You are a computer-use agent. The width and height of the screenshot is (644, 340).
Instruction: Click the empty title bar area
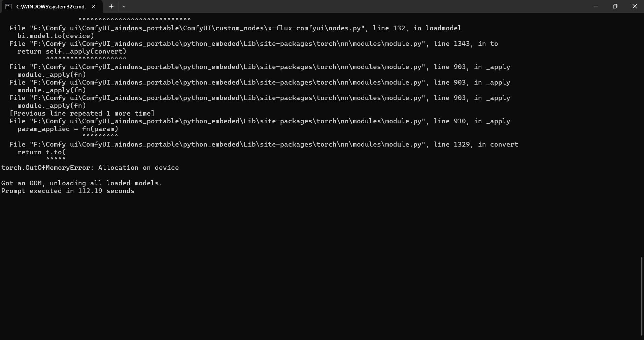[x=337, y=6]
